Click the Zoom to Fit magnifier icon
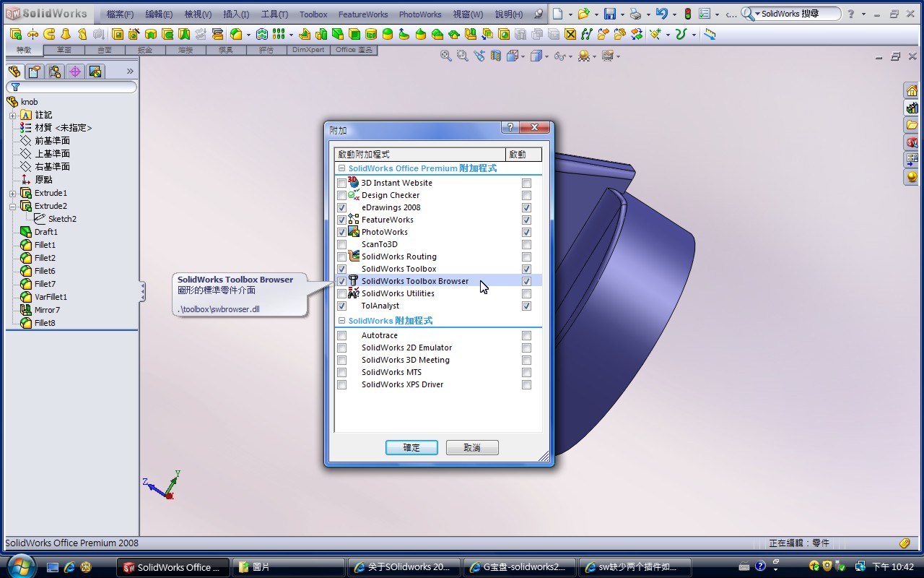This screenshot has width=924, height=578. (x=446, y=56)
